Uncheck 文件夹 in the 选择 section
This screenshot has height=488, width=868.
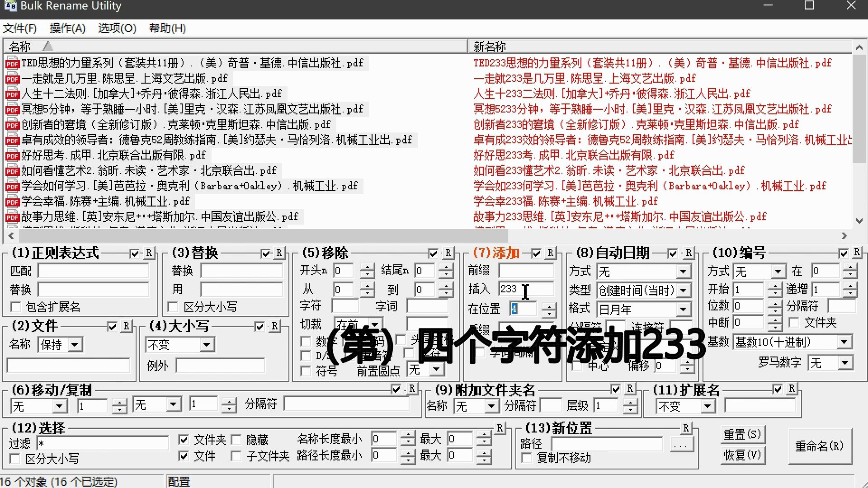coord(184,439)
